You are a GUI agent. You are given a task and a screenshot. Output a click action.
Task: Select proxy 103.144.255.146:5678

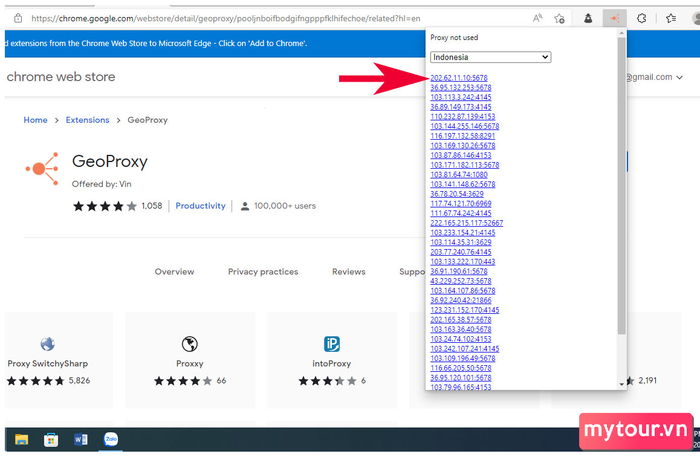465,126
